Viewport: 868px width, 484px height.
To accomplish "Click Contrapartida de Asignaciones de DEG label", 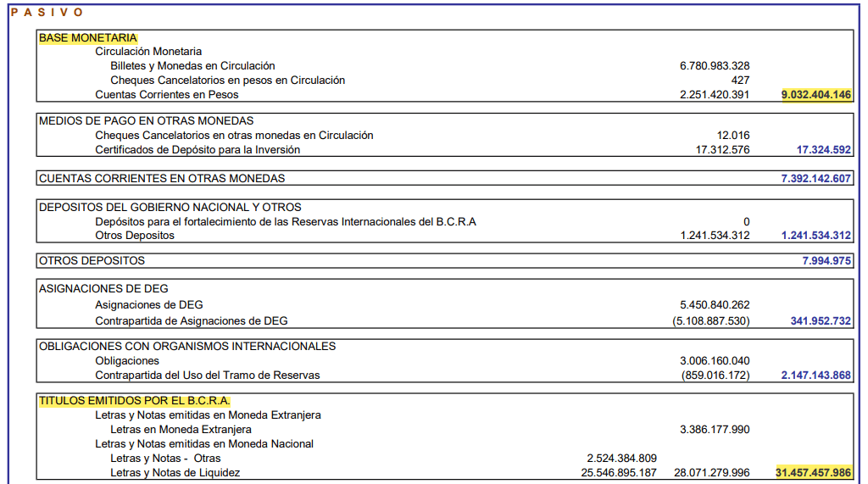I will [192, 321].
